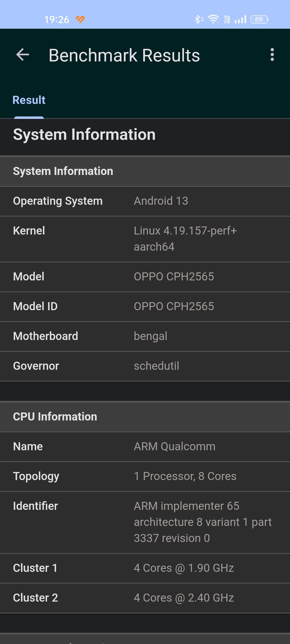Tap the orange notification icon beside the clock

(80, 19)
